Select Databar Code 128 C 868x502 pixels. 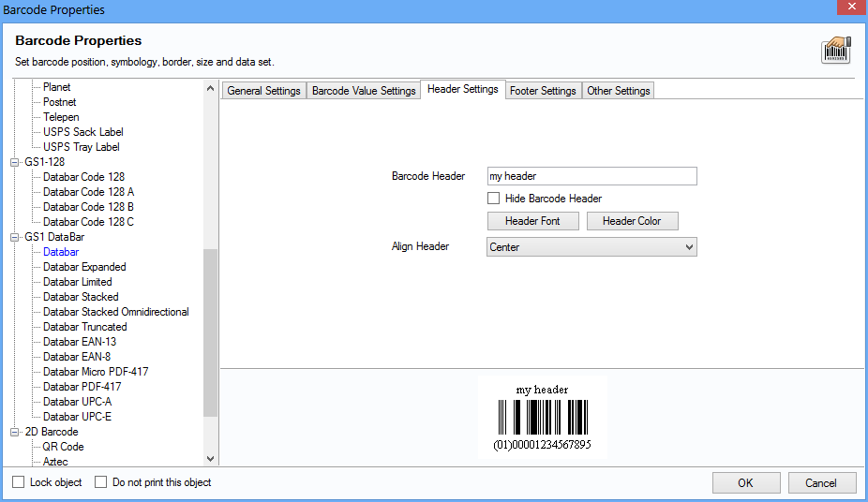point(88,221)
